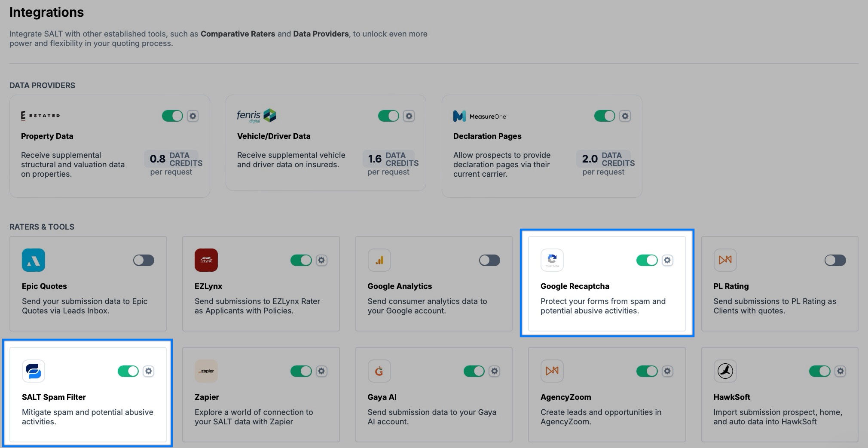
Task: Click the Google Analytics logo icon
Action: pyautogui.click(x=379, y=260)
